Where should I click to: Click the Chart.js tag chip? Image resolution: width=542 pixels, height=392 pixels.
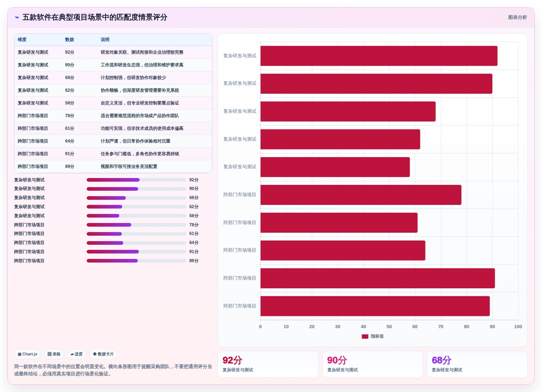point(28,354)
